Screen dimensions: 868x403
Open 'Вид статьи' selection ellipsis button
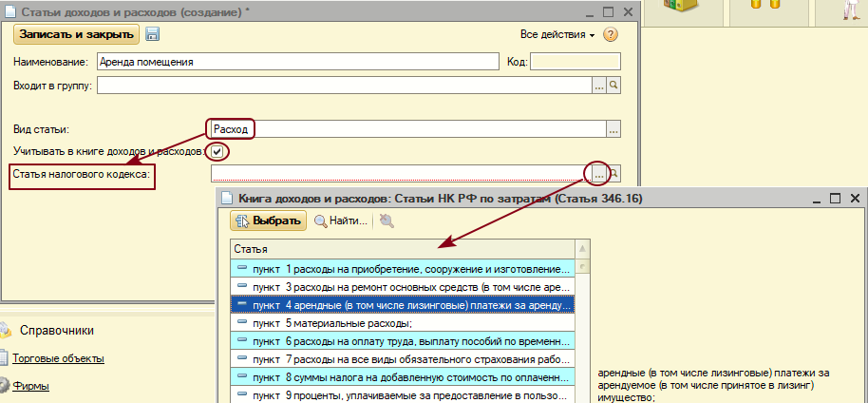(x=613, y=129)
